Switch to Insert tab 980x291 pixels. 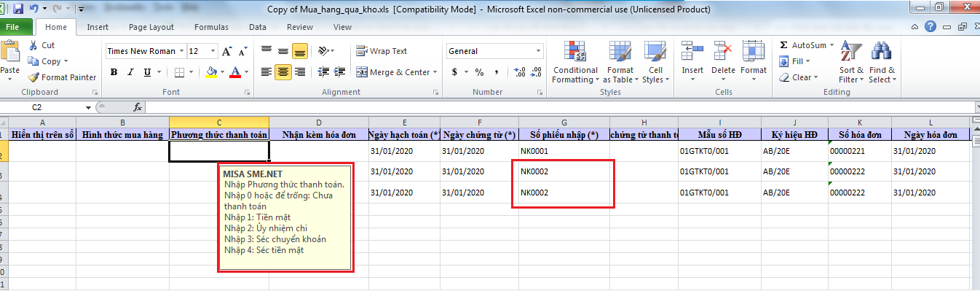[x=98, y=27]
